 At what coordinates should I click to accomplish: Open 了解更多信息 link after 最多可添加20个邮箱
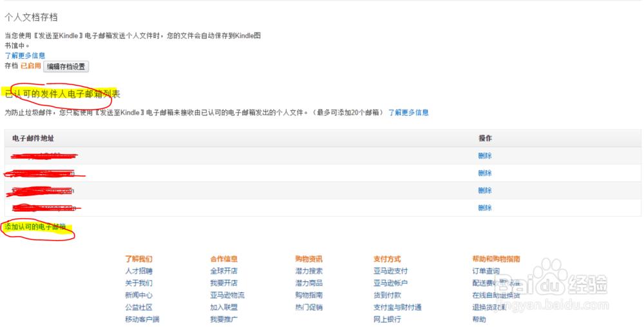(409, 112)
